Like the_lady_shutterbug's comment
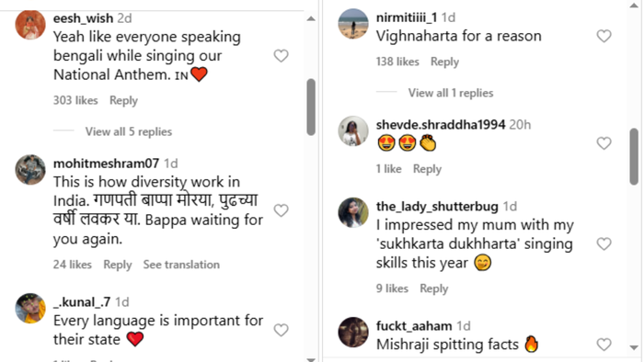This screenshot has height=362, width=644. pos(604,243)
